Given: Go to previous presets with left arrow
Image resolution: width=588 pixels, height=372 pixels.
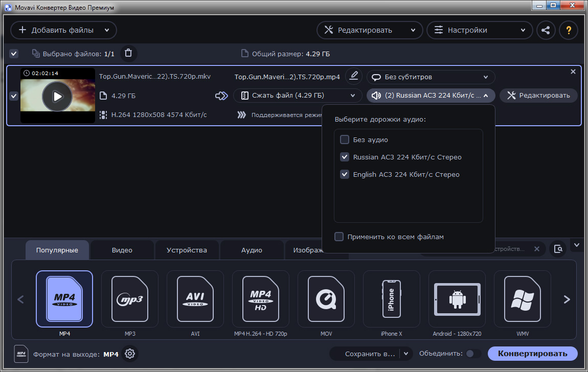Looking at the screenshot, I should click(x=20, y=299).
